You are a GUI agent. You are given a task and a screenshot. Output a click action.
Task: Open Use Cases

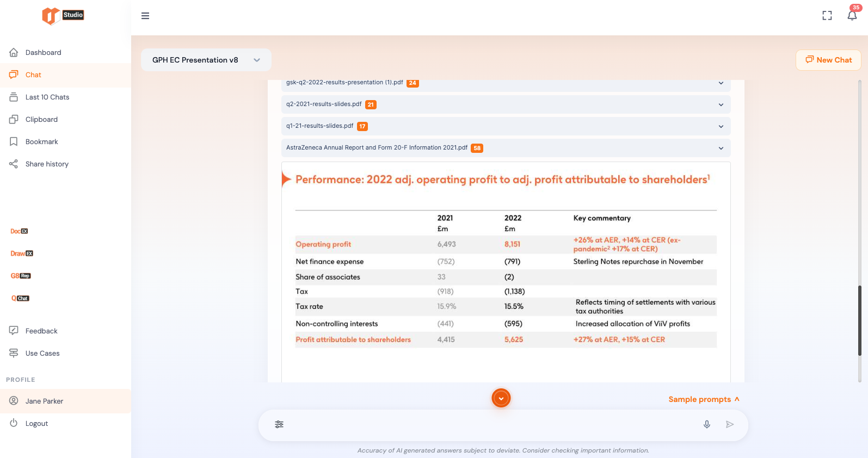pos(65,354)
